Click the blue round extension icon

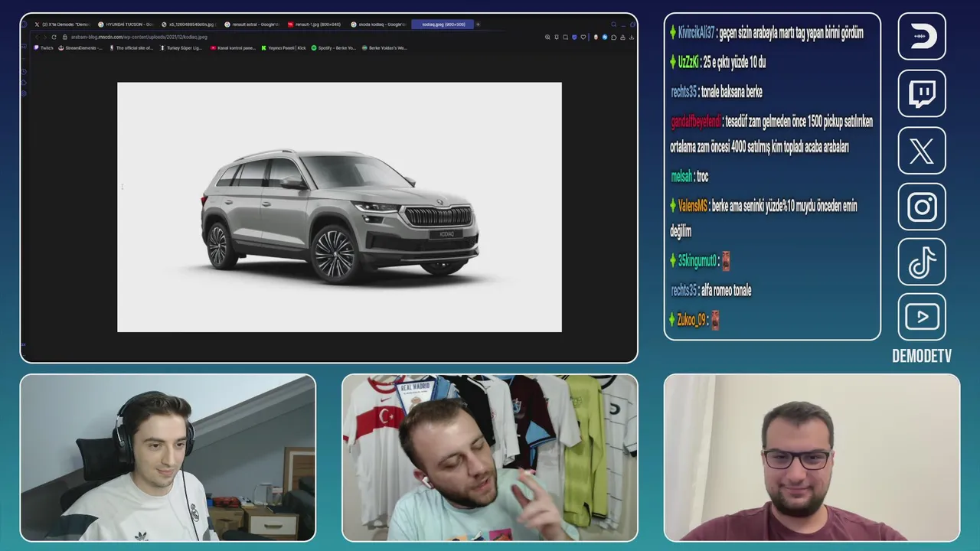[605, 37]
